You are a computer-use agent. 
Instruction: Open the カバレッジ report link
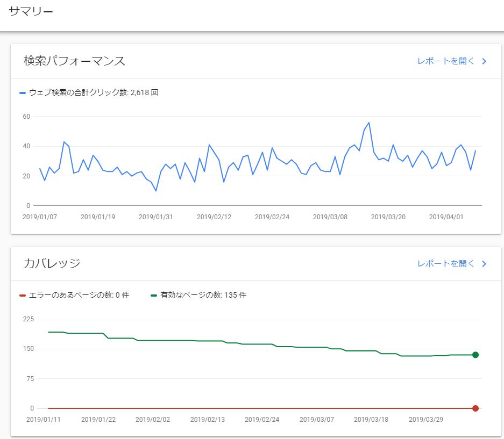[x=445, y=264]
